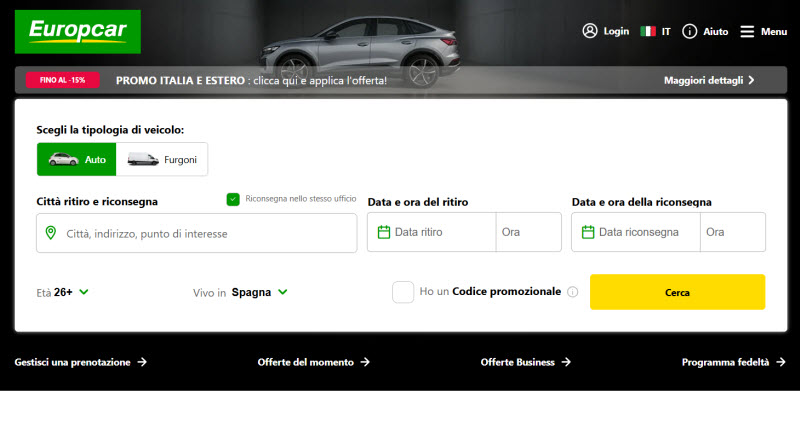Open Offerte del momento link
Screen dimensions: 800x430
point(305,362)
